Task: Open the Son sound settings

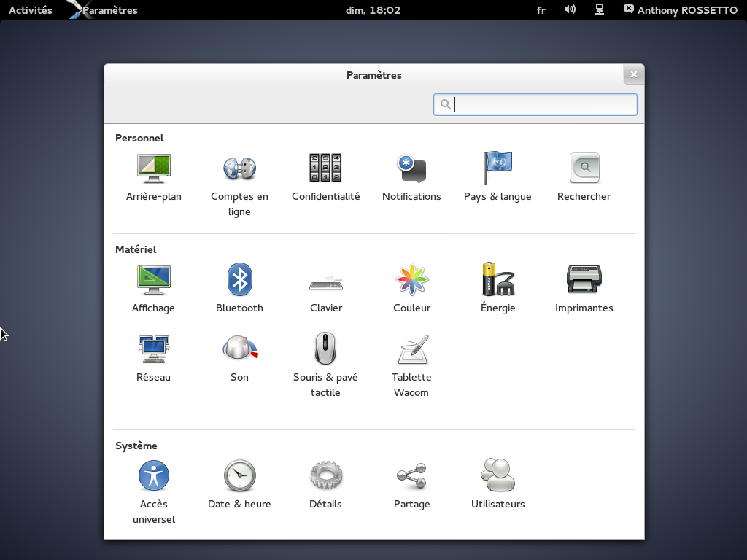Action: (x=239, y=358)
